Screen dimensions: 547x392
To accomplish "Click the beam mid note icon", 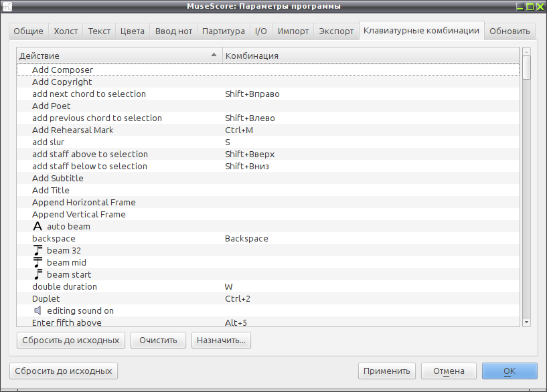I will (37, 262).
